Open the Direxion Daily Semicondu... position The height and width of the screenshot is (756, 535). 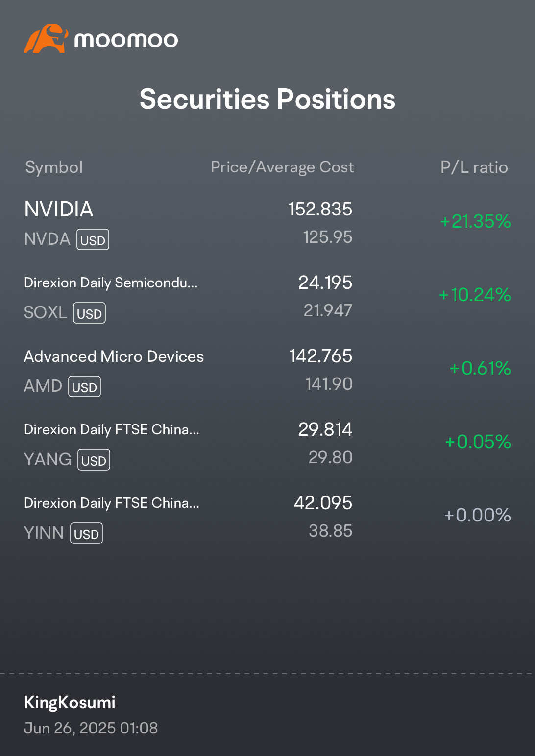coord(267,297)
